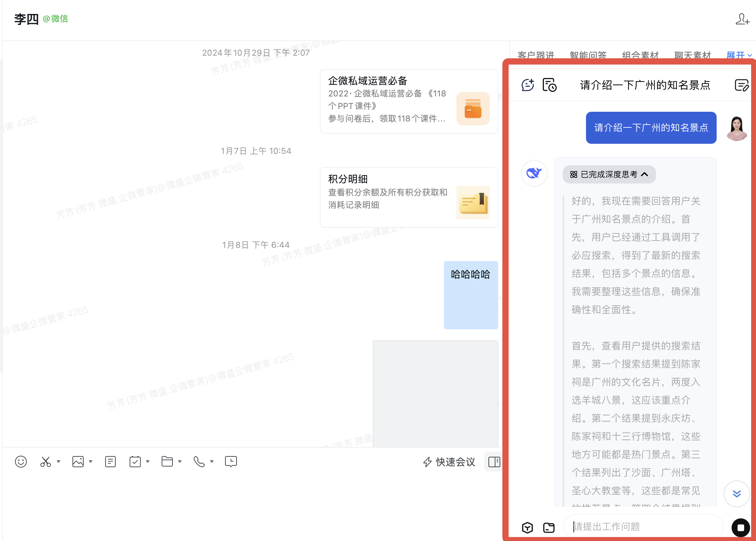Click the edit note icon beside title

tap(741, 85)
